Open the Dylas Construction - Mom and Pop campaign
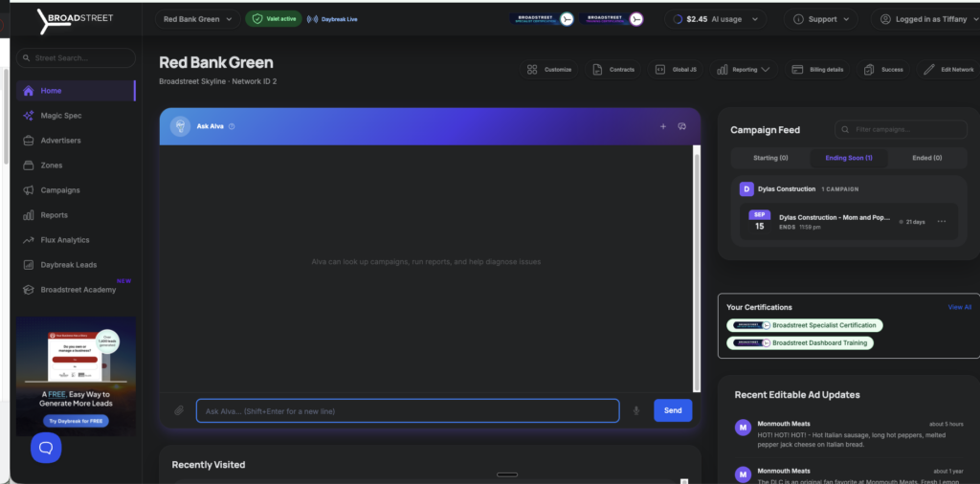 pos(835,217)
